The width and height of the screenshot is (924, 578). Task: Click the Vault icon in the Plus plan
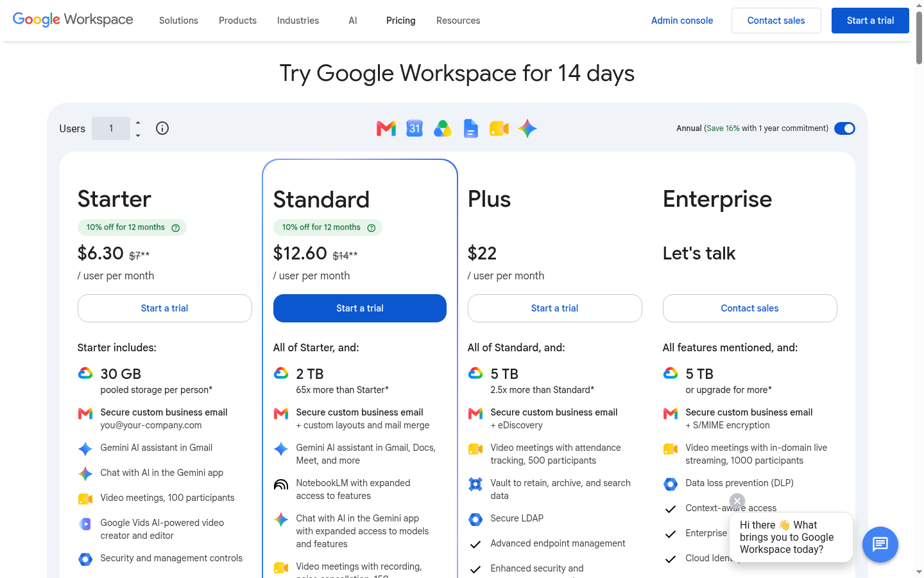coord(475,484)
